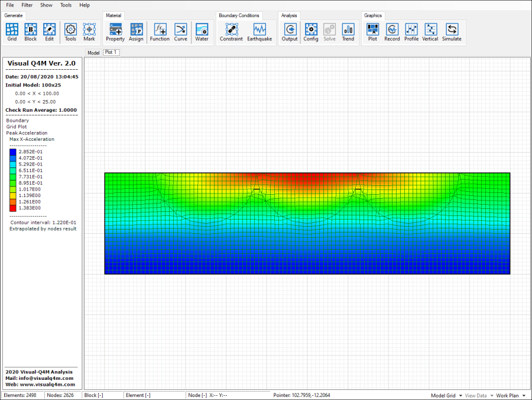Click the 'Elements: 2498' status entry
This screenshot has height=400, width=532.
20,396
